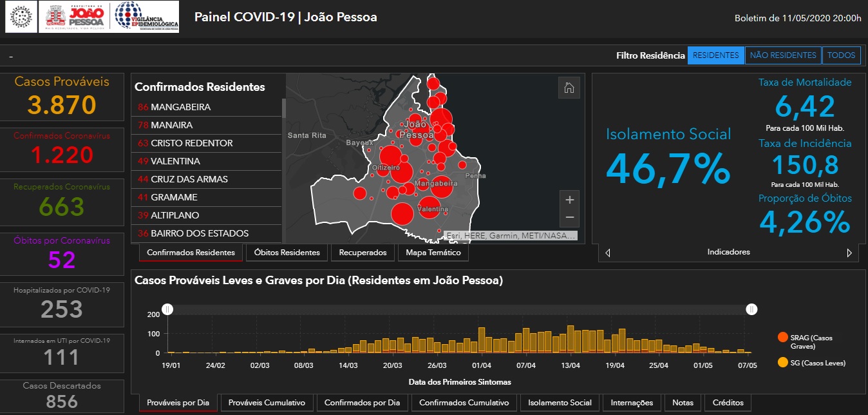Open the Mapa Temático tab
Image resolution: width=868 pixels, height=415 pixels.
433,253
